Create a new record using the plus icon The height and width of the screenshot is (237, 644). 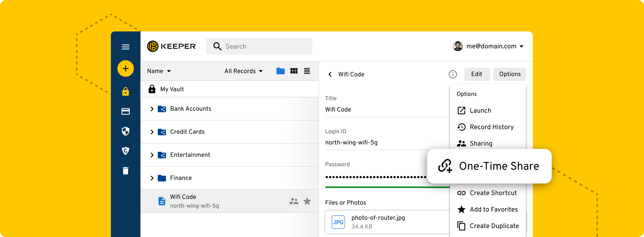point(125,69)
